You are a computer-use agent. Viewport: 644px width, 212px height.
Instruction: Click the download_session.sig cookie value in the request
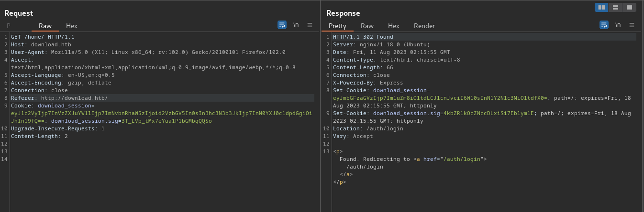coord(167,121)
